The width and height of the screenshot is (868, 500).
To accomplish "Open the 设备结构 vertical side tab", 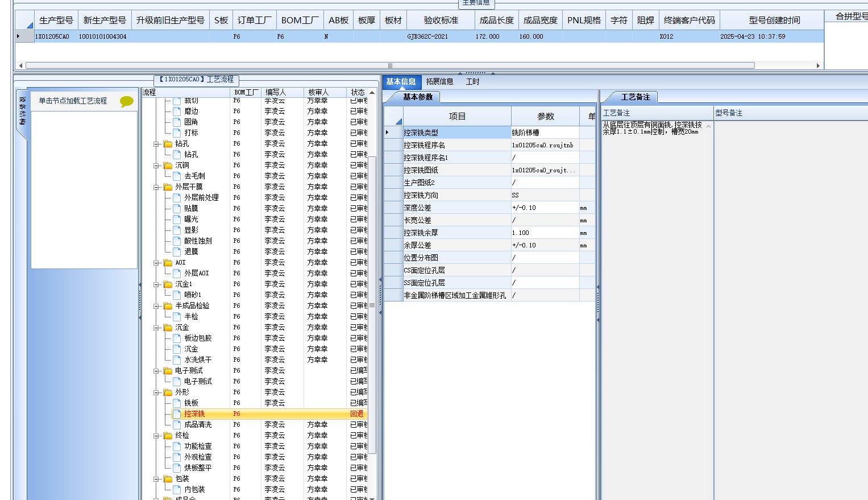I will click(22, 111).
